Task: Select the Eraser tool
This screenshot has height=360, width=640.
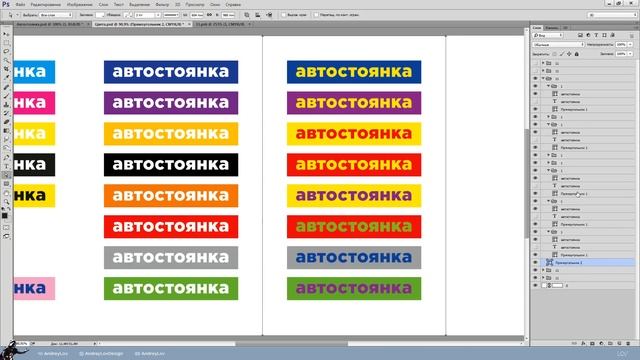Action: (6, 122)
